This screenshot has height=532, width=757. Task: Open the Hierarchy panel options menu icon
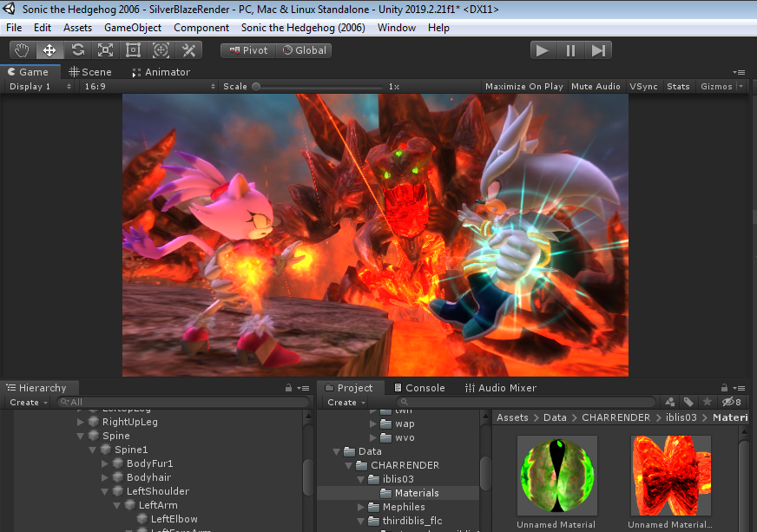click(303, 388)
